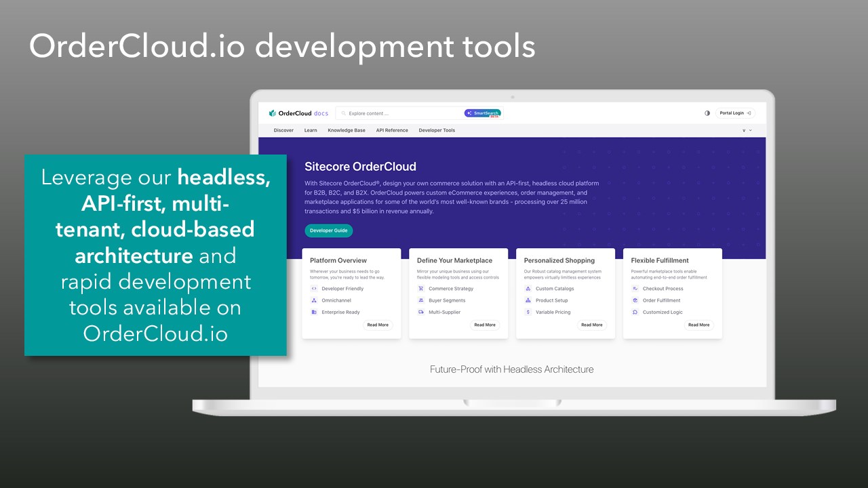Expand the version dropdown labeled v
The width and height of the screenshot is (868, 488).
tap(747, 130)
